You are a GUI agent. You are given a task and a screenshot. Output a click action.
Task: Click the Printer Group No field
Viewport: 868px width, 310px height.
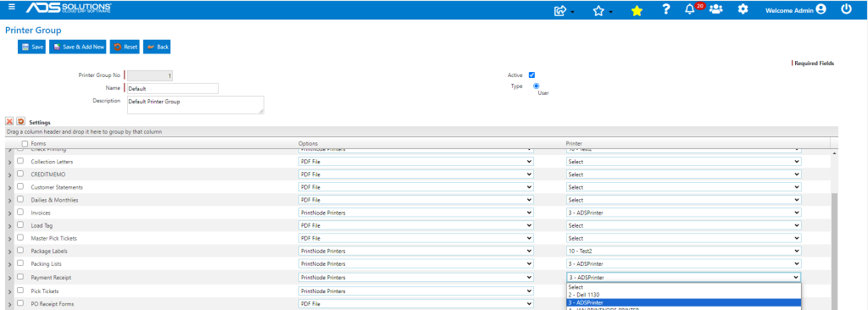(150, 76)
